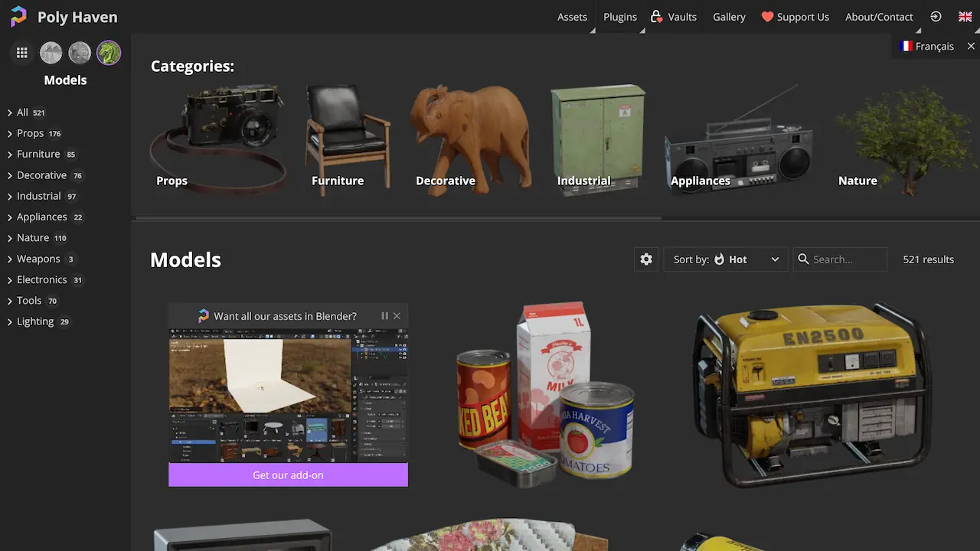The width and height of the screenshot is (980, 551).
Task: Switch to Textures asset type icon
Action: click(80, 53)
